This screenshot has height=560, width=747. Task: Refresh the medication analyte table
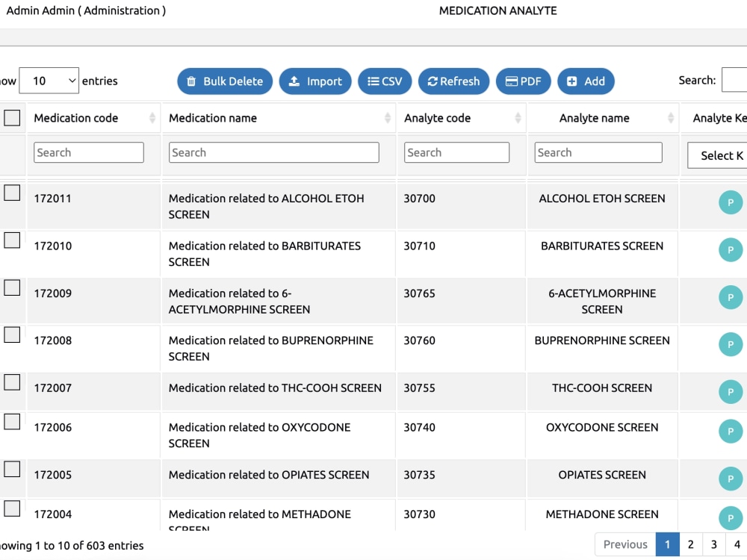tap(453, 81)
